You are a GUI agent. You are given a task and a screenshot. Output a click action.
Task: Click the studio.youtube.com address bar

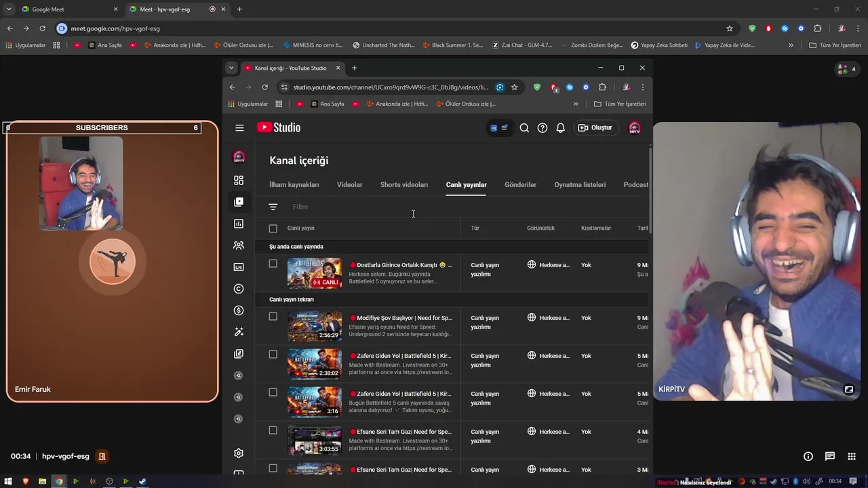coord(390,87)
